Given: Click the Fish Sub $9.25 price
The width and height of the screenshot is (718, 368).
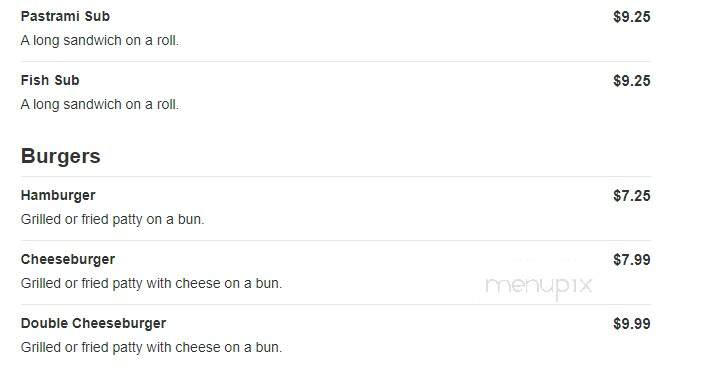Looking at the screenshot, I should tap(631, 81).
